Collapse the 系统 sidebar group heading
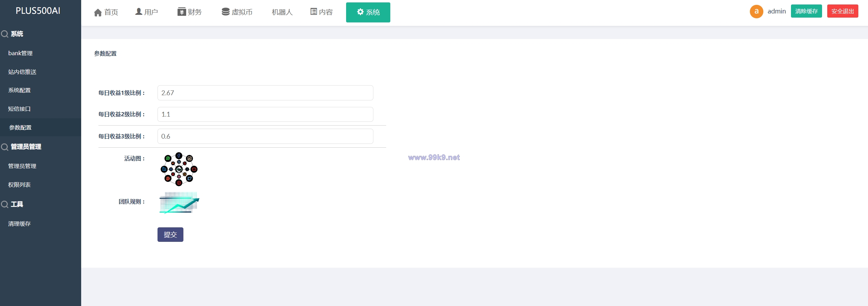The image size is (868, 306). click(x=17, y=34)
